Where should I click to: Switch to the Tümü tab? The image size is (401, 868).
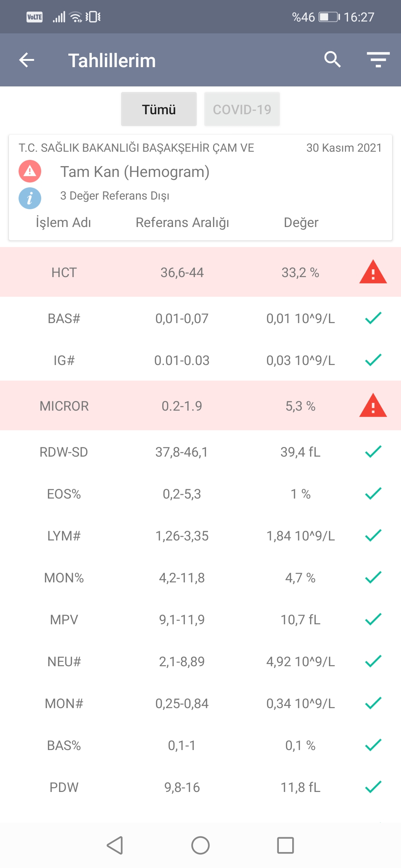pyautogui.click(x=159, y=109)
